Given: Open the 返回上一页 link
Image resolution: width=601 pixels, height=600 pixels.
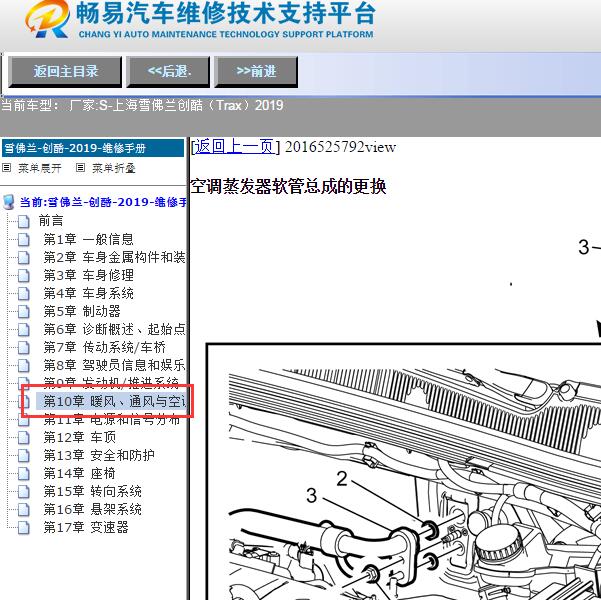Looking at the screenshot, I should [235, 147].
